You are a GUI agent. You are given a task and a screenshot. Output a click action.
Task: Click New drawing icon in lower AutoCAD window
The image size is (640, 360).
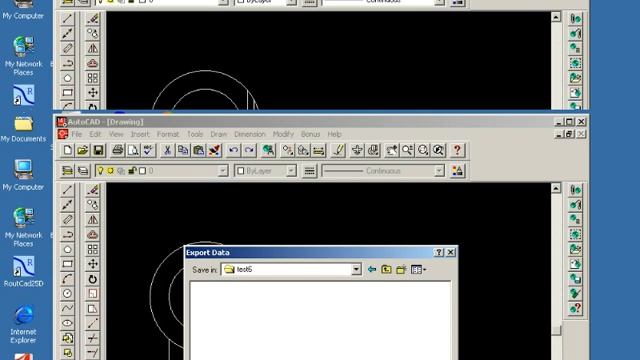pyautogui.click(x=67, y=150)
